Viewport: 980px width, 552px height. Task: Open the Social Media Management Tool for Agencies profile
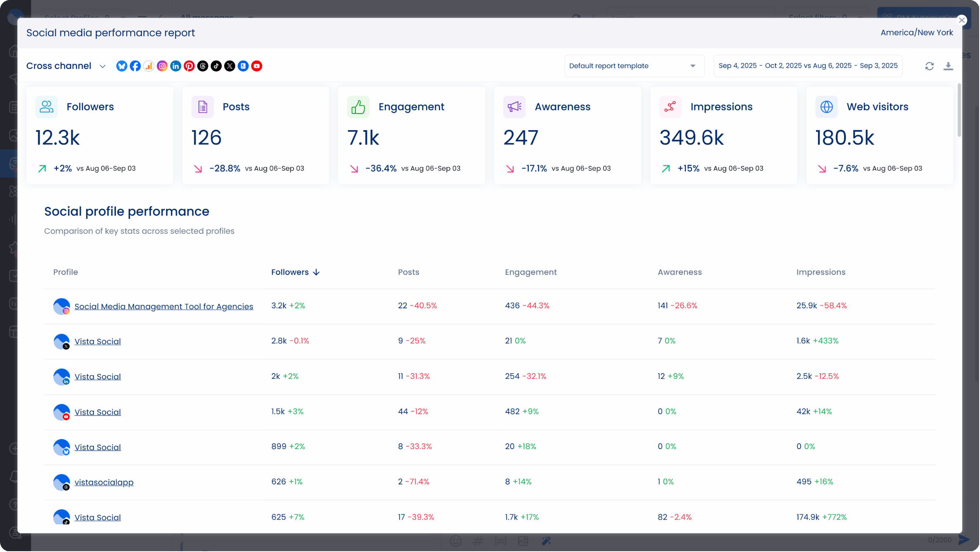tap(163, 306)
